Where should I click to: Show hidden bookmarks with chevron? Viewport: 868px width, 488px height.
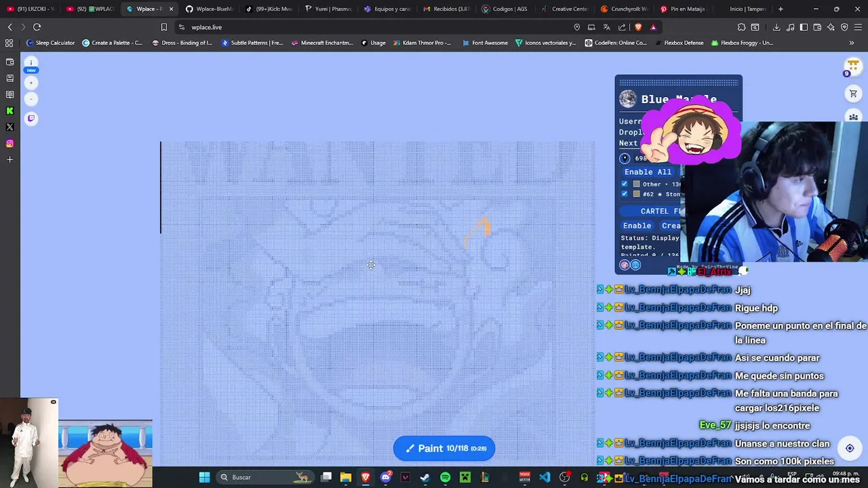click(x=851, y=43)
